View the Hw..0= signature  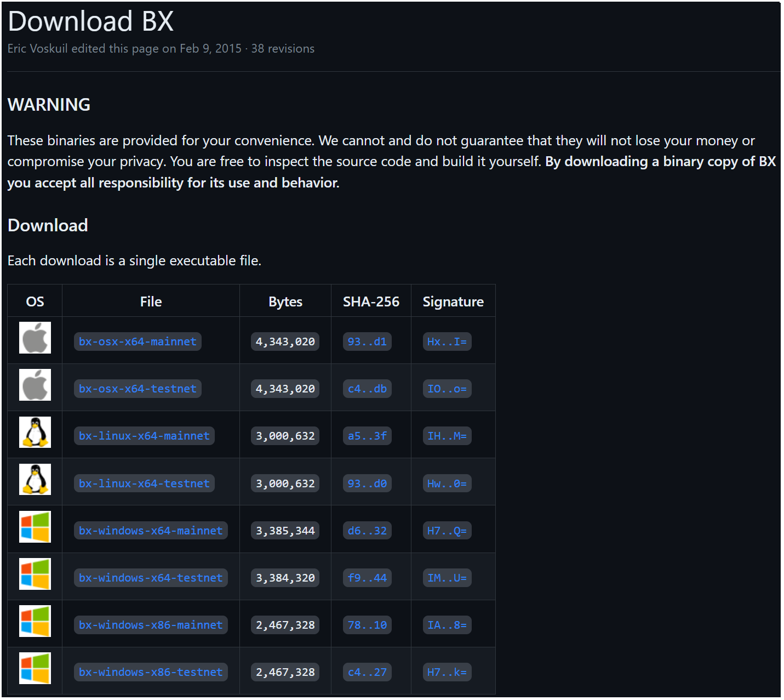coord(447,483)
